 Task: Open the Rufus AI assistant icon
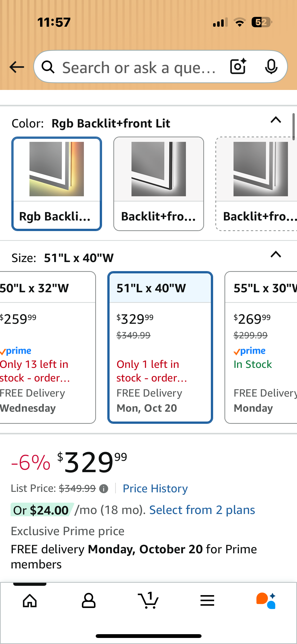(x=266, y=601)
